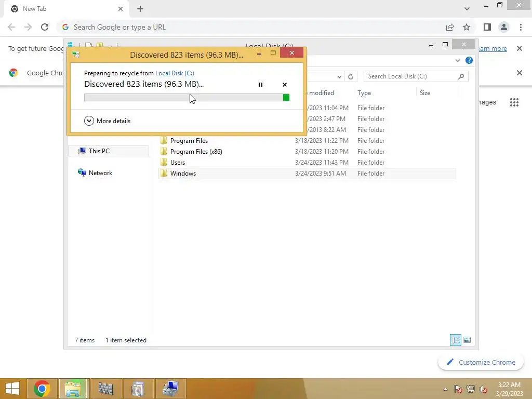Screen dimensions: 532x399
Task: Expand More details in recycle dialog
Action: point(107,121)
